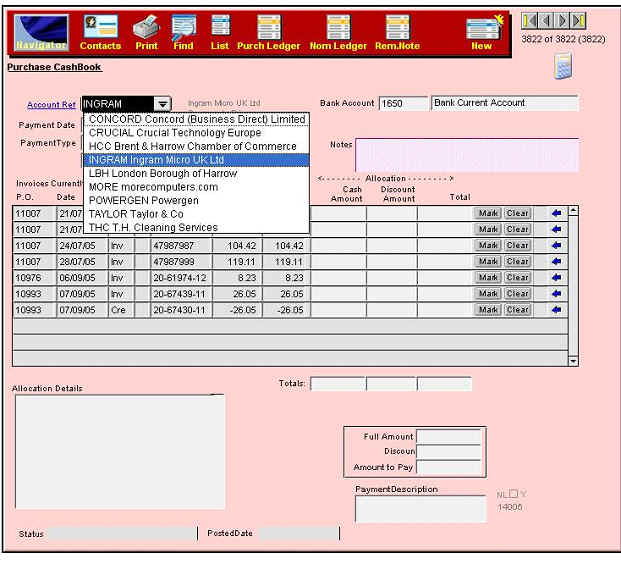This screenshot has width=621, height=564.
Task: Click the Bank Account number field
Action: pos(403,103)
